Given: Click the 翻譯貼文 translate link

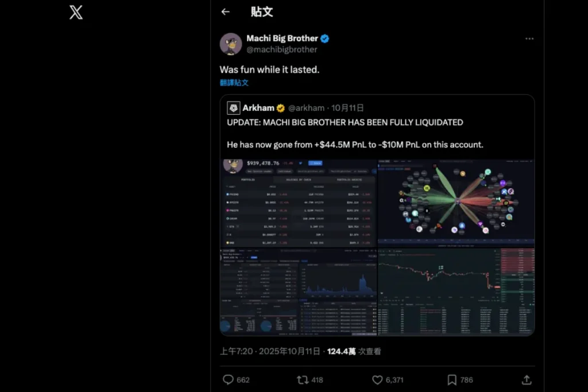Looking at the screenshot, I should coord(234,83).
